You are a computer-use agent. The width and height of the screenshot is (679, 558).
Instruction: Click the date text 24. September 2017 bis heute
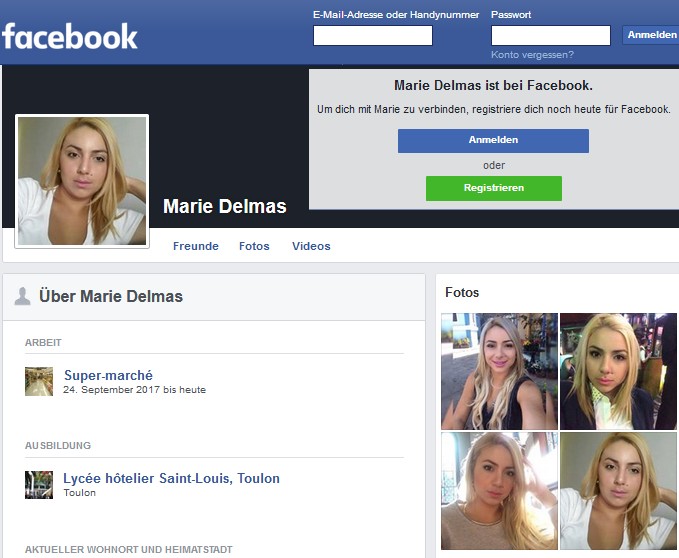[x=134, y=390]
